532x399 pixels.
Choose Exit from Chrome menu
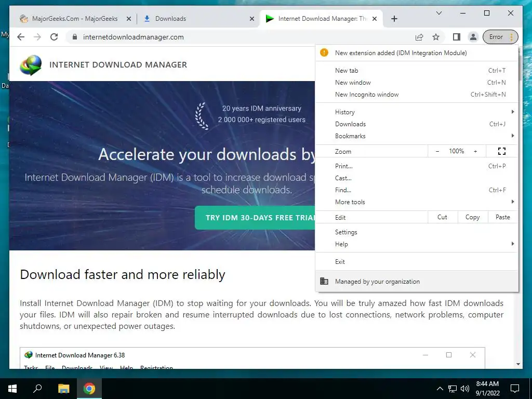(416, 262)
